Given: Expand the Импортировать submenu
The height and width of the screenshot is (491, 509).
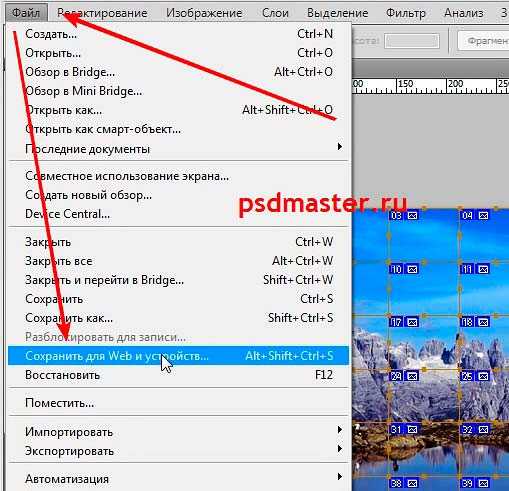Looking at the screenshot, I should click(178, 432).
